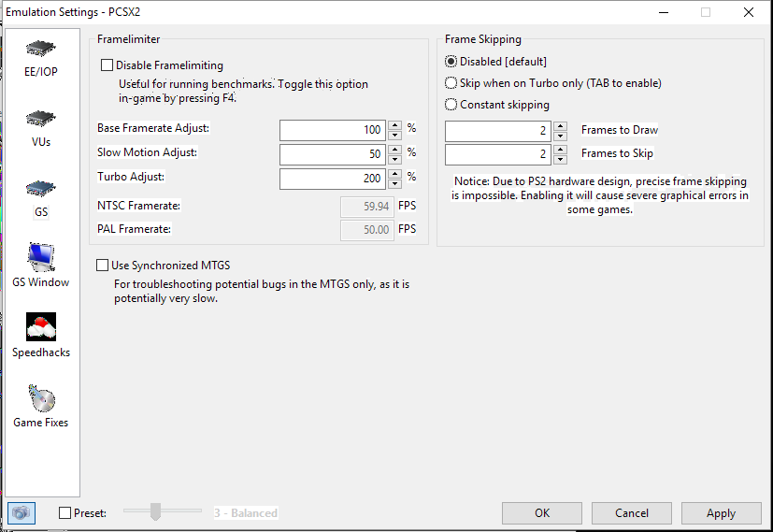The image size is (773, 532).
Task: Select Constant skipping radio button
Action: 451,105
